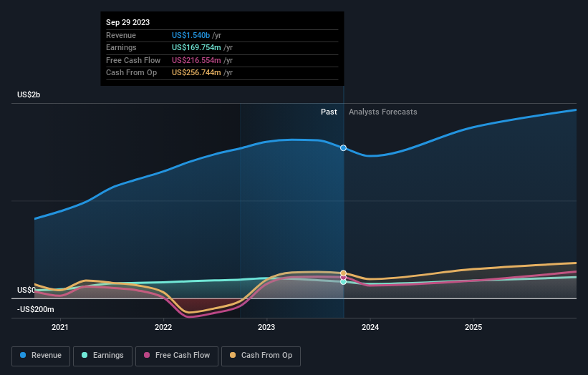
Task: Click the Earnings row label in tooltip
Action: coord(121,47)
